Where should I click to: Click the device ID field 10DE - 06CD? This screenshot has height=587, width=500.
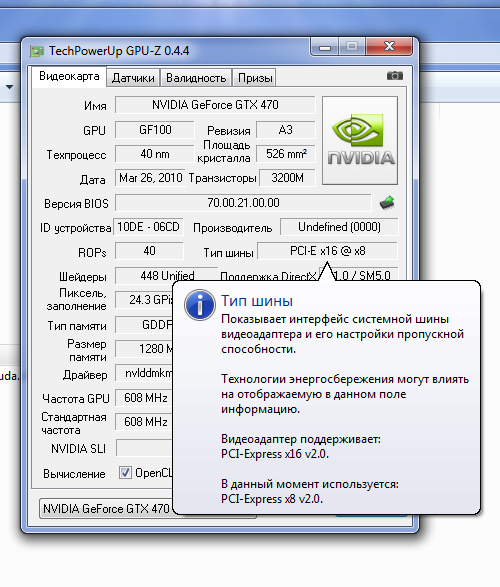(148, 227)
